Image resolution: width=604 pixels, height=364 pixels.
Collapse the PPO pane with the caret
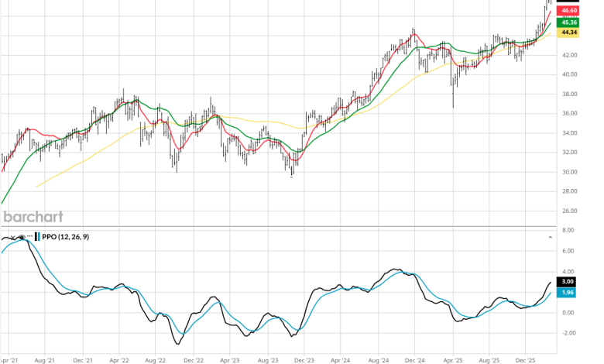(x=551, y=236)
